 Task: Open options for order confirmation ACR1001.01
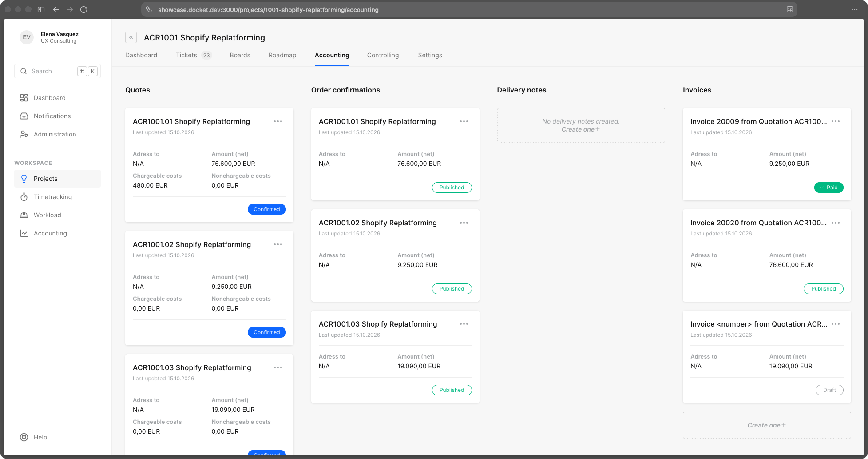464,121
